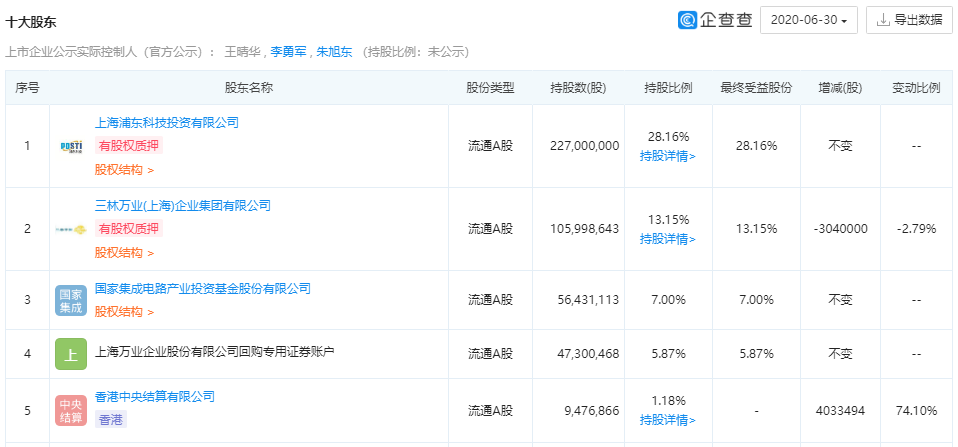This screenshot has height=447, width=958.
Task: Click the 国家集成 blue avatar icon
Action: [x=71, y=301]
